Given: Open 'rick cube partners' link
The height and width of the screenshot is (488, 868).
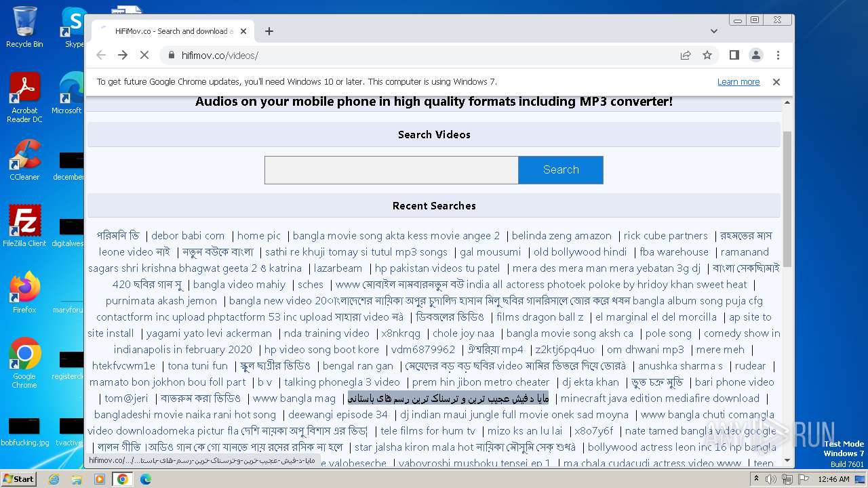Looking at the screenshot, I should 666,236.
